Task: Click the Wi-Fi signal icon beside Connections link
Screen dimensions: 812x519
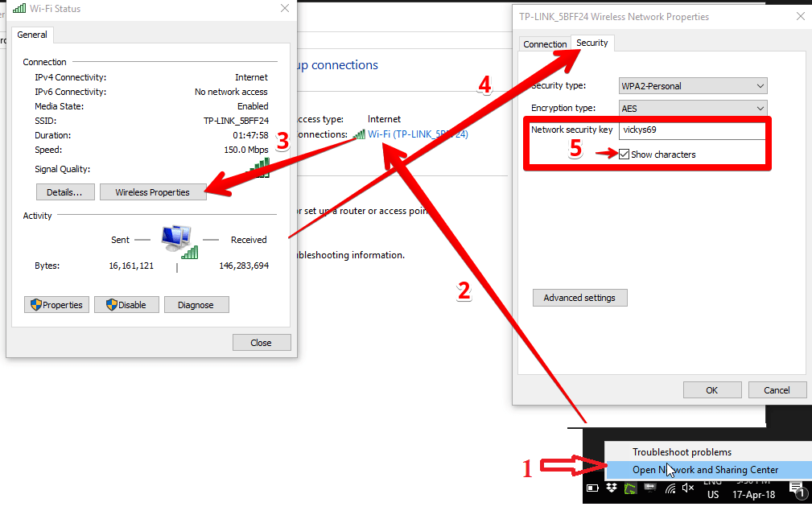Action: tap(358, 134)
